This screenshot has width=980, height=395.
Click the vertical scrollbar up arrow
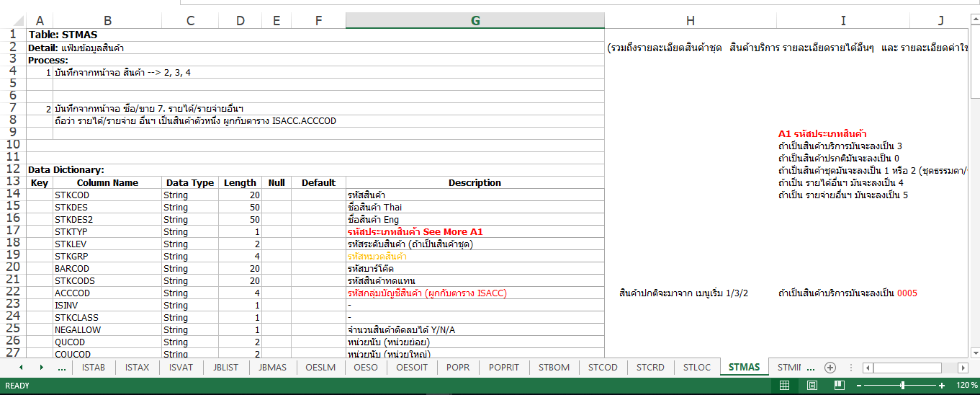[974, 19]
